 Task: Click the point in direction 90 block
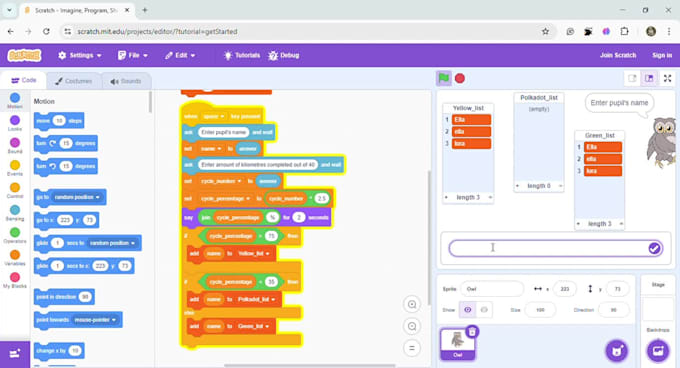pos(64,297)
